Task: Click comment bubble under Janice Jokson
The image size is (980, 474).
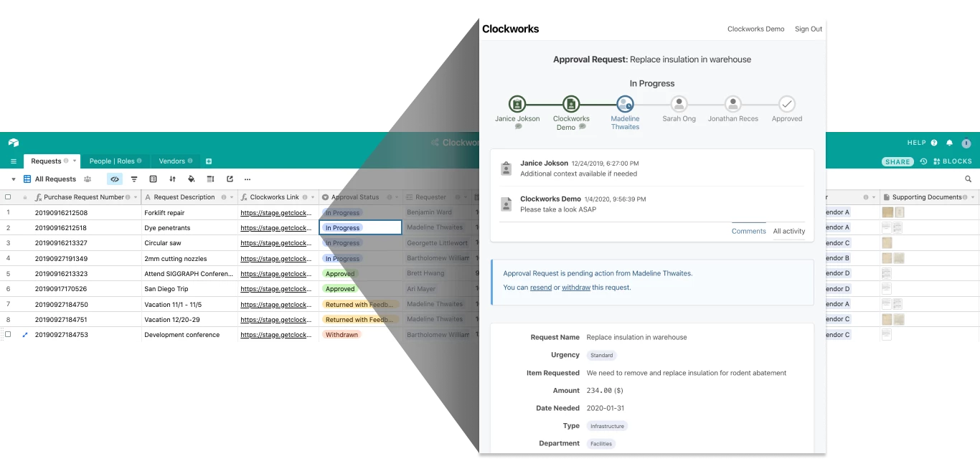Action: [518, 127]
